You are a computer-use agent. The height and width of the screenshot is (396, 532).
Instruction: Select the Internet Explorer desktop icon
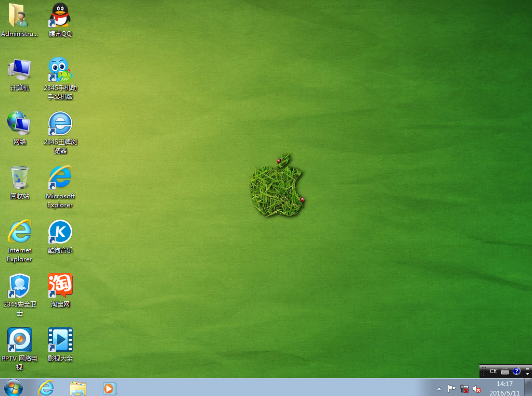point(19,241)
